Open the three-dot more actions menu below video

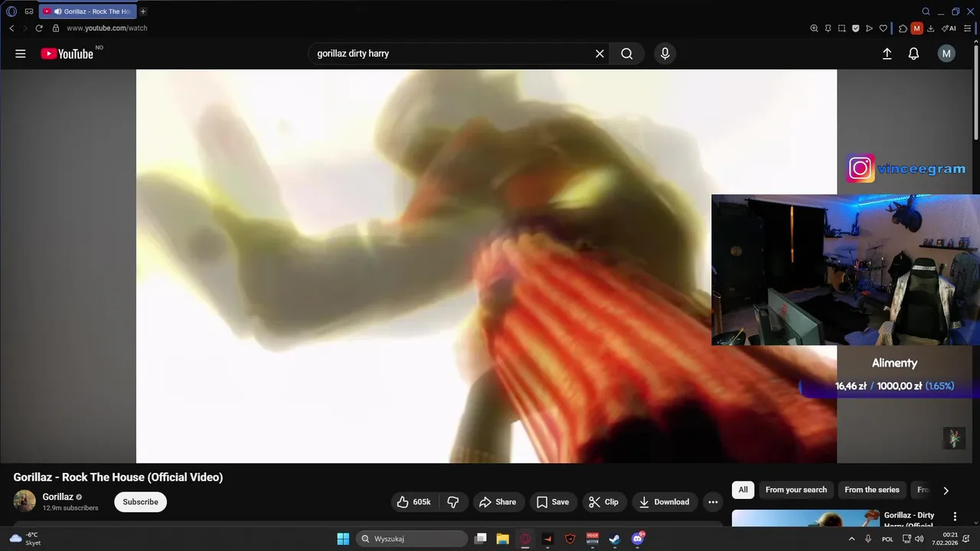click(x=713, y=502)
